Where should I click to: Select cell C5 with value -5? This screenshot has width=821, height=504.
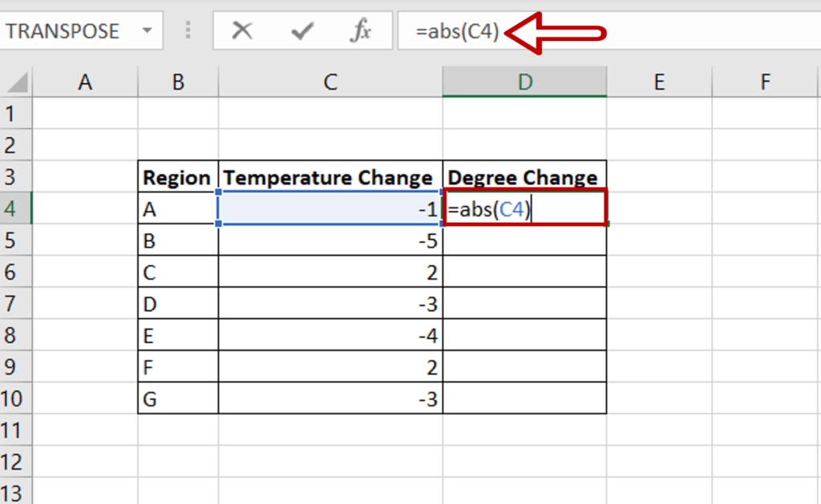(x=330, y=240)
